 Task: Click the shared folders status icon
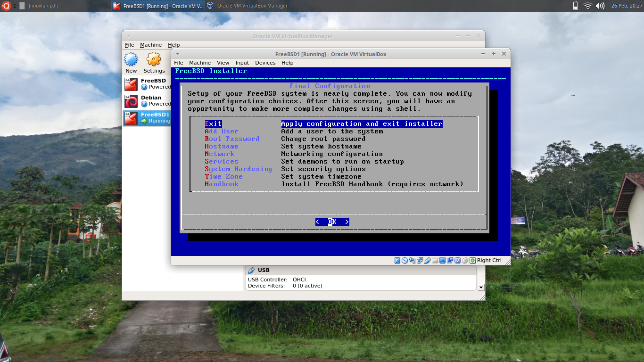pyautogui.click(x=435, y=260)
